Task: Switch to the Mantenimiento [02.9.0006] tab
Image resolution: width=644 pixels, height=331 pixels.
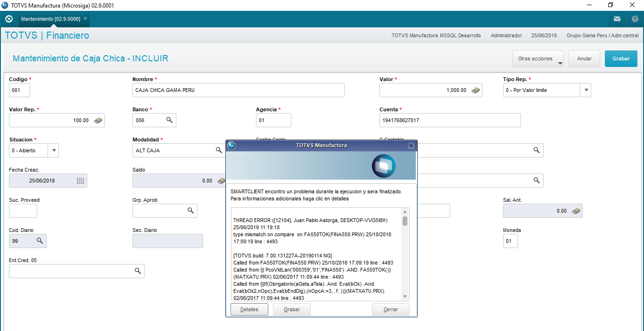Action: coord(50,19)
